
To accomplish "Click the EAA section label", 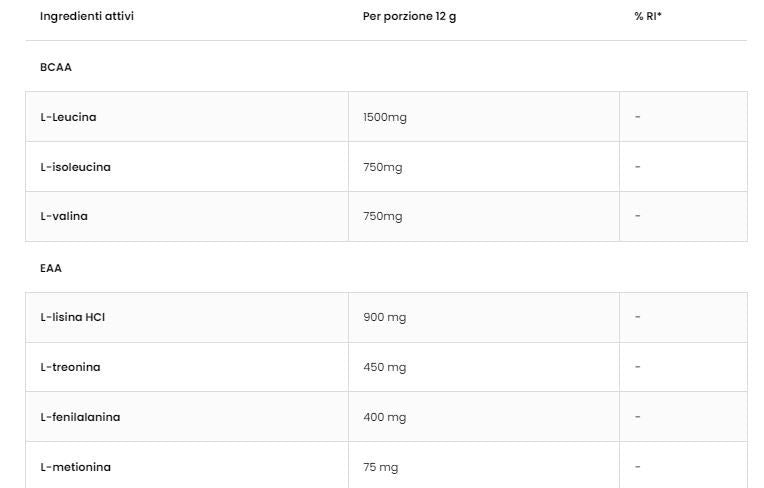I will 51,268.
